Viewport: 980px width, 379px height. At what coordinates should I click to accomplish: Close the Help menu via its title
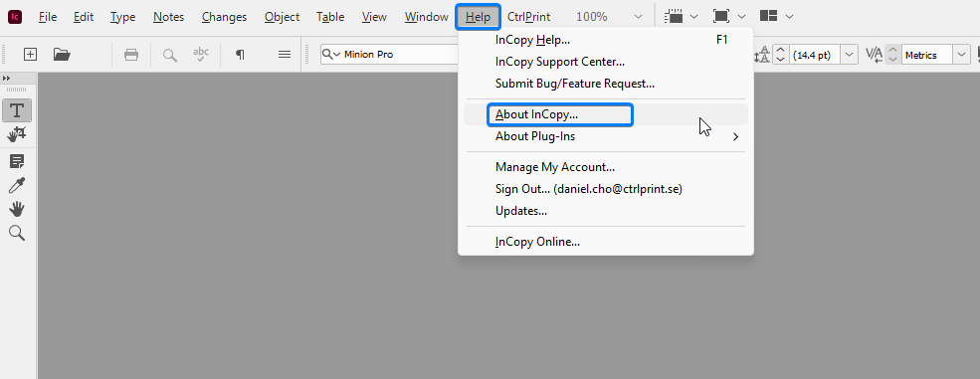[x=478, y=17]
